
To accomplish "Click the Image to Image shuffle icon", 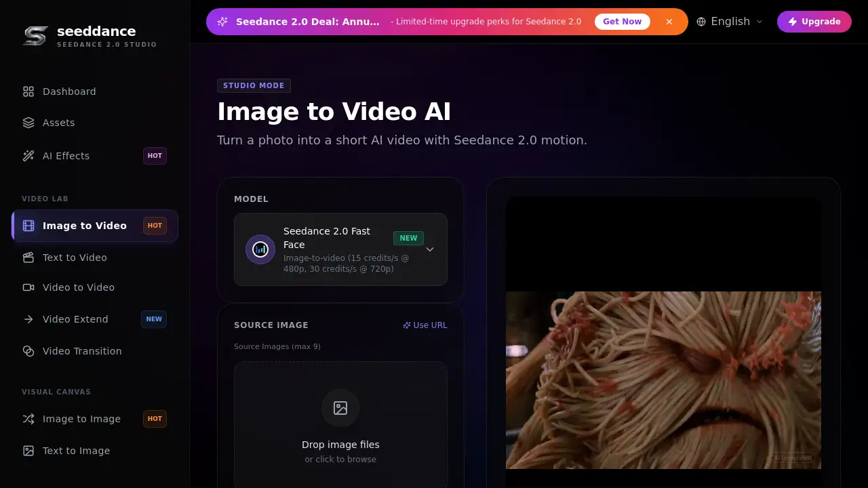I will 28,419.
